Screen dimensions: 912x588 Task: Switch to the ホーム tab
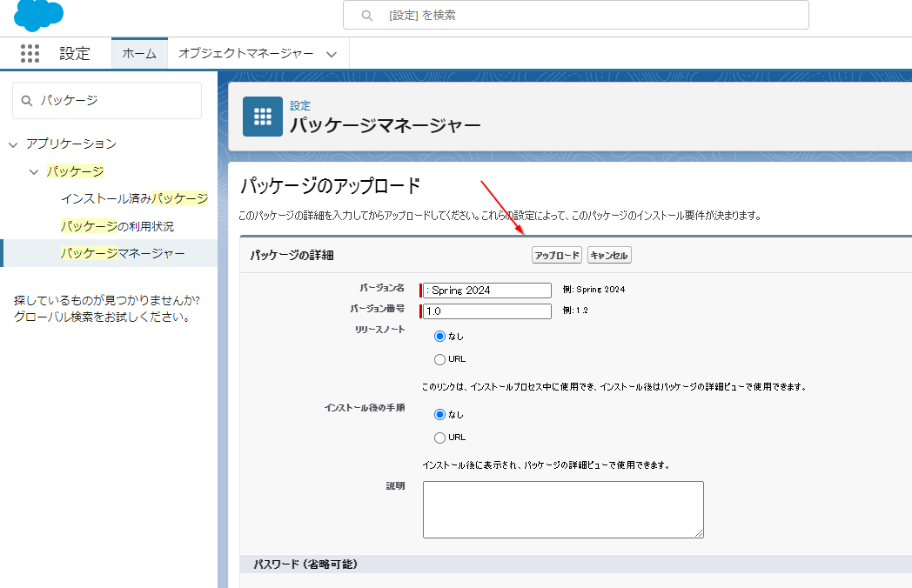[x=139, y=54]
